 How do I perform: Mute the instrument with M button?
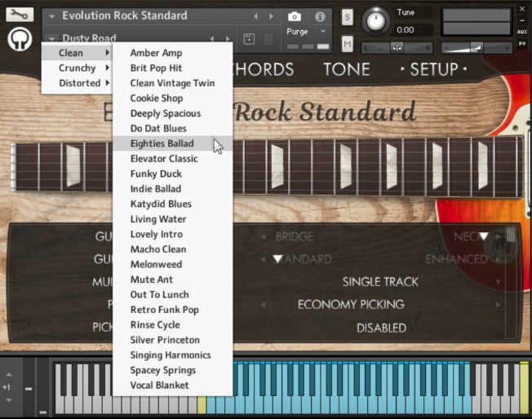tap(347, 44)
